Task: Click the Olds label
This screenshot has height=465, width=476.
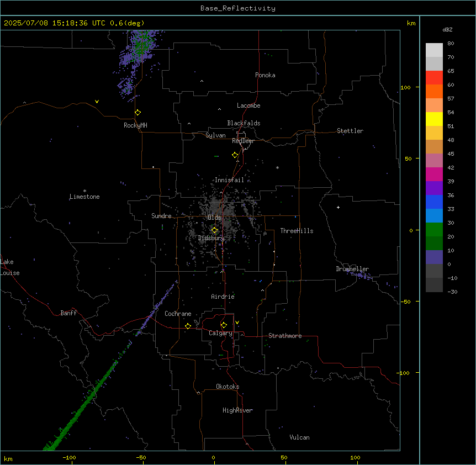Action: (214, 218)
